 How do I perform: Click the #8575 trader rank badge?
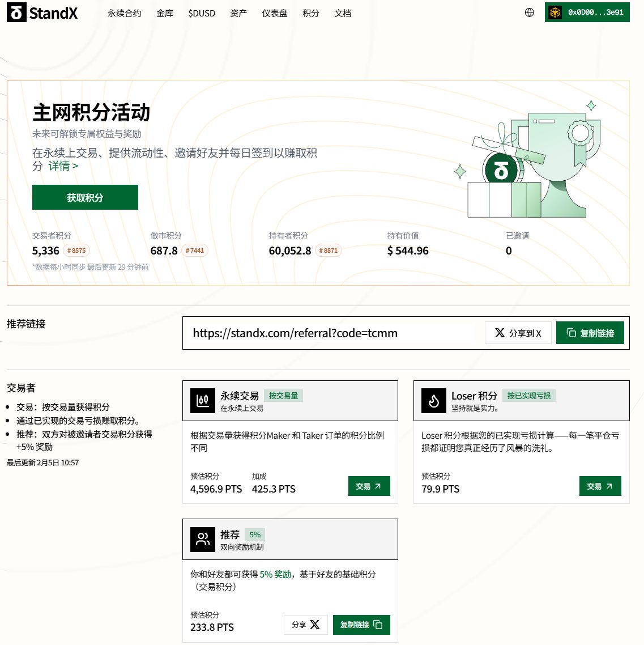click(76, 251)
